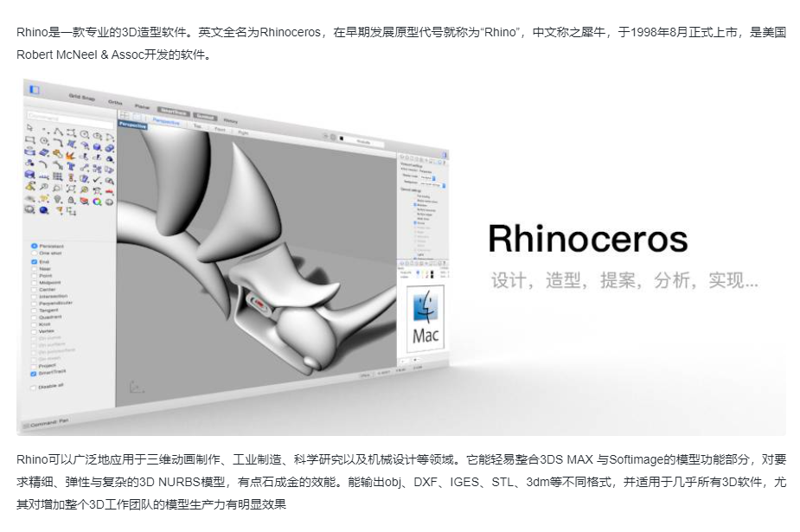Click the yellow funnel filter icon
The width and height of the screenshot is (800, 532).
(60, 209)
